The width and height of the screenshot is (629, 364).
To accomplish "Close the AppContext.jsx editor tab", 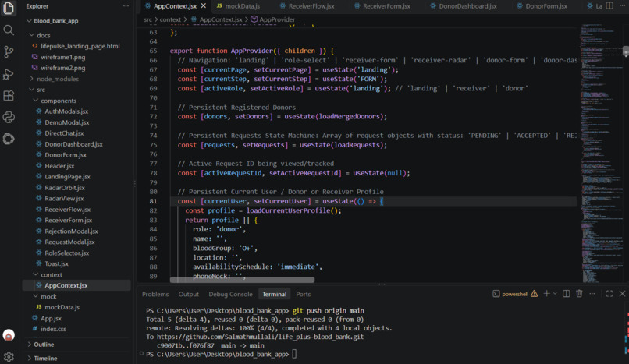I will tap(204, 5).
